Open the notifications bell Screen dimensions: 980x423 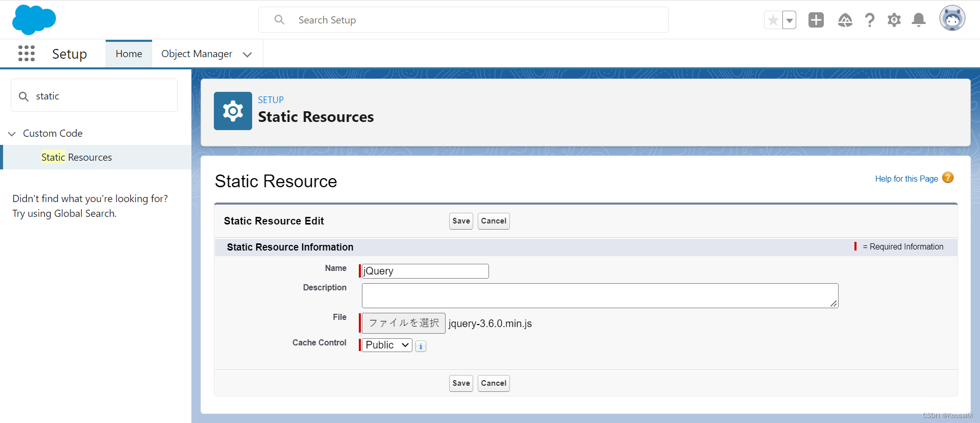click(919, 20)
